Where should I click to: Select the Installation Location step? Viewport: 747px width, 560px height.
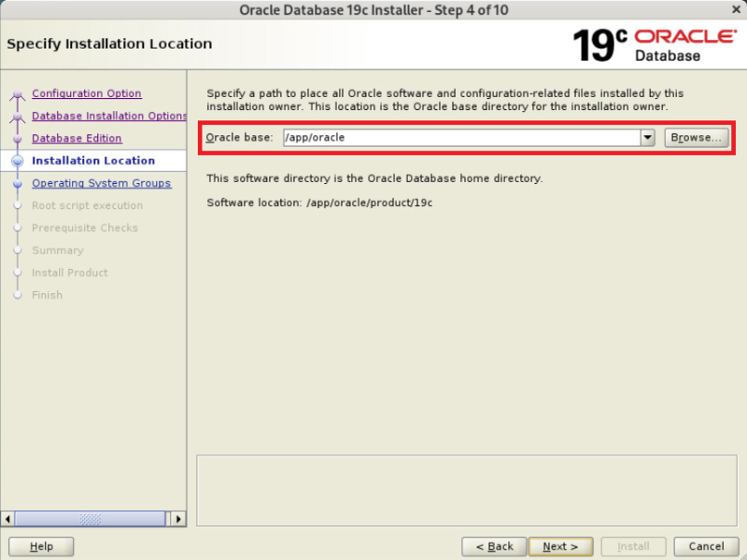click(93, 161)
